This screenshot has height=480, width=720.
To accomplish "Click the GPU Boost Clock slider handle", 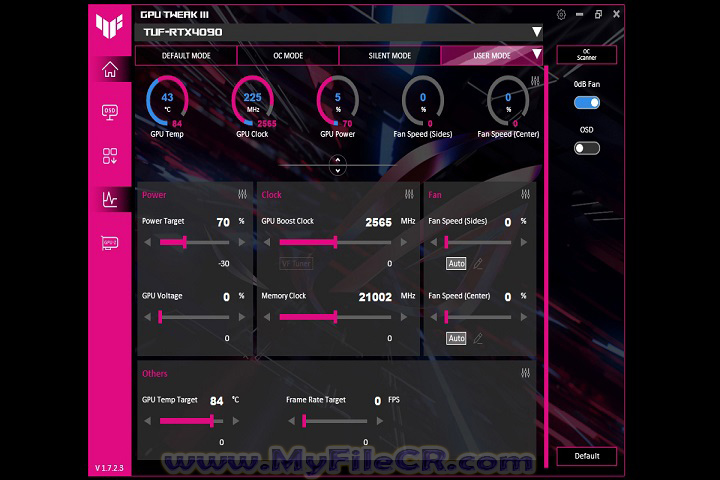I will click(x=335, y=242).
